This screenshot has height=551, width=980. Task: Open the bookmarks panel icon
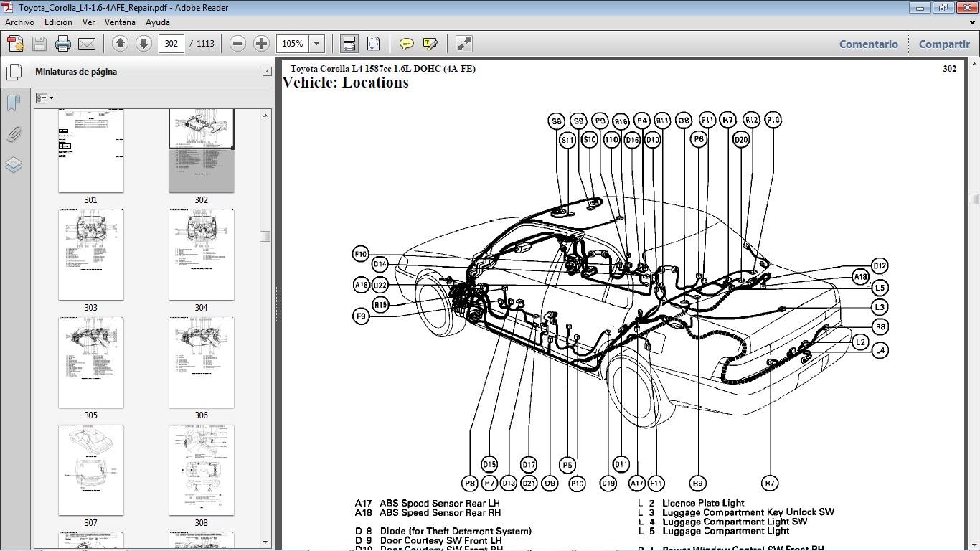pyautogui.click(x=14, y=103)
